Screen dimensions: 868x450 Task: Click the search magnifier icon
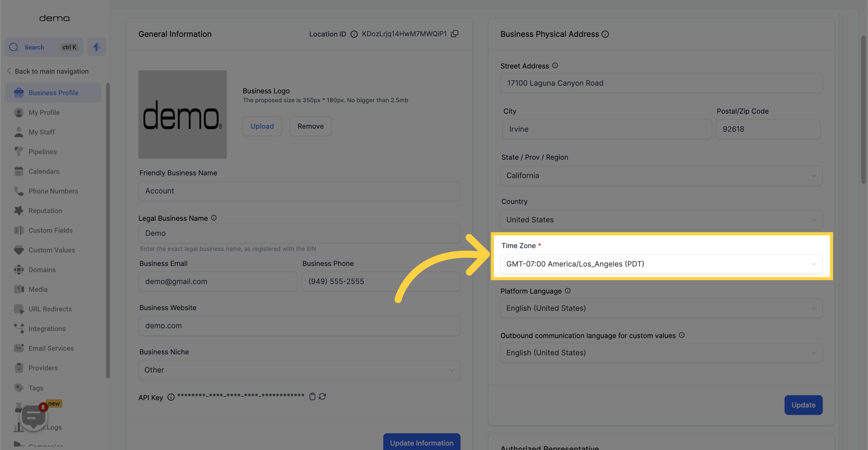14,47
